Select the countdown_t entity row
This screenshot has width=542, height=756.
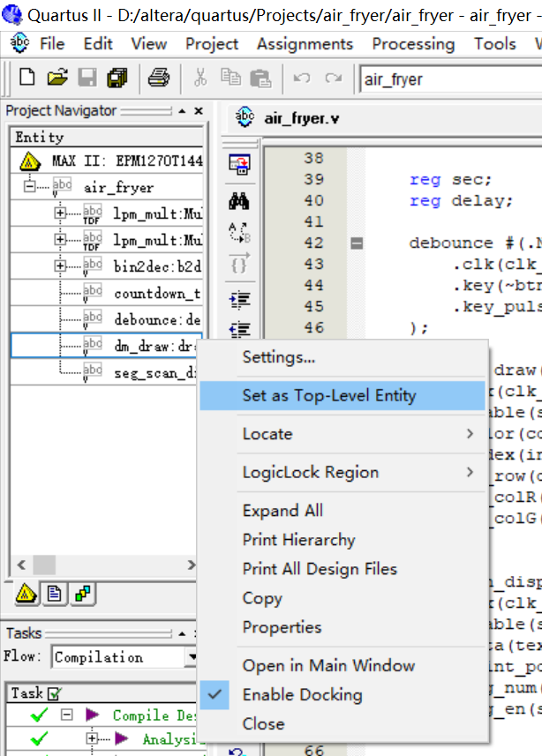point(107,293)
